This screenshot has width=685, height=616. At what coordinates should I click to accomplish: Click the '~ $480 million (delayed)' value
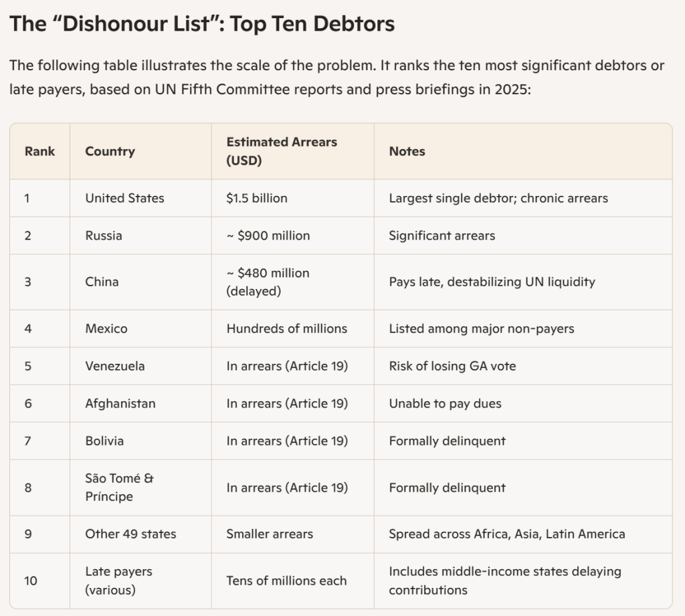click(x=268, y=282)
